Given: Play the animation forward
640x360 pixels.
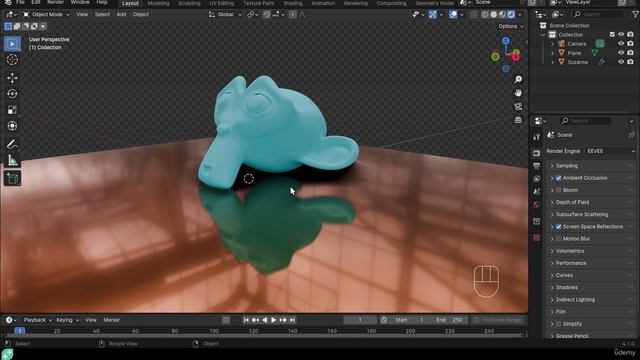Looking at the screenshot, I should (274, 320).
